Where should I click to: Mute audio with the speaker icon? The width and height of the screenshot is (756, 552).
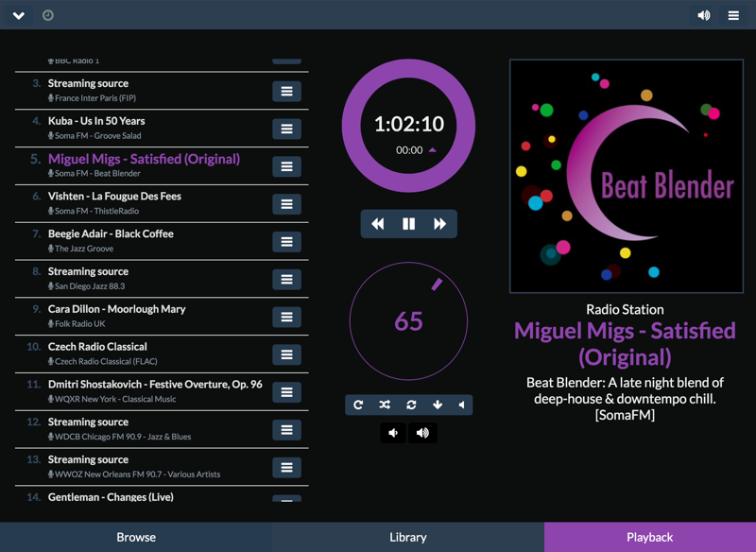tap(461, 405)
